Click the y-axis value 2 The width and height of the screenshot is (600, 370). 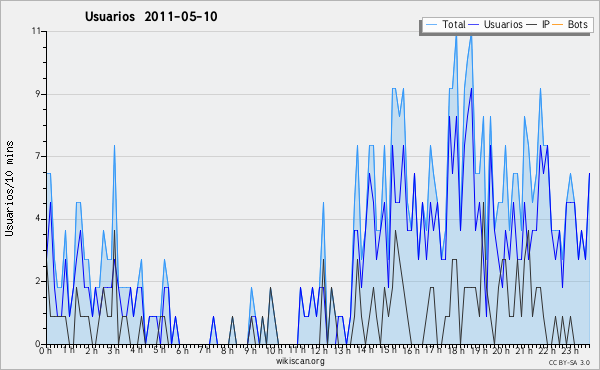38,281
